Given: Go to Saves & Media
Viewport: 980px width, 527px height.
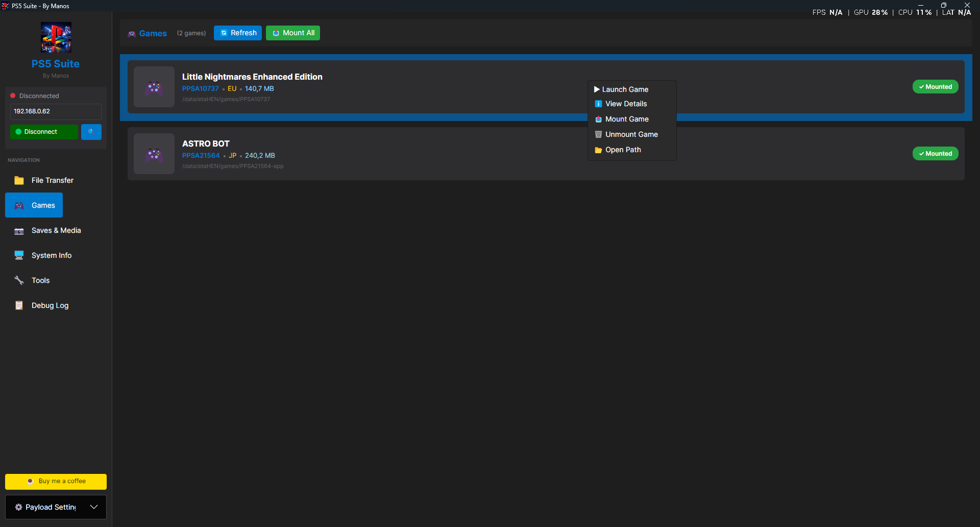Looking at the screenshot, I should pos(47,230).
